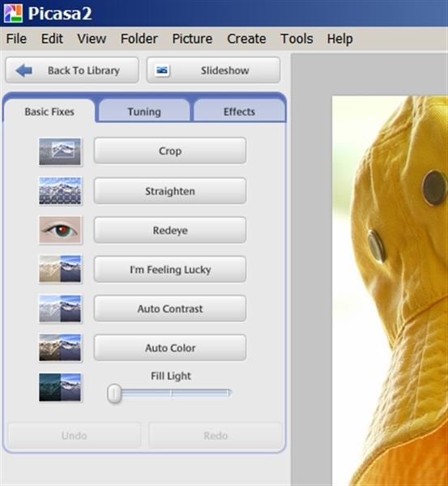Open the Tools menu

297,39
